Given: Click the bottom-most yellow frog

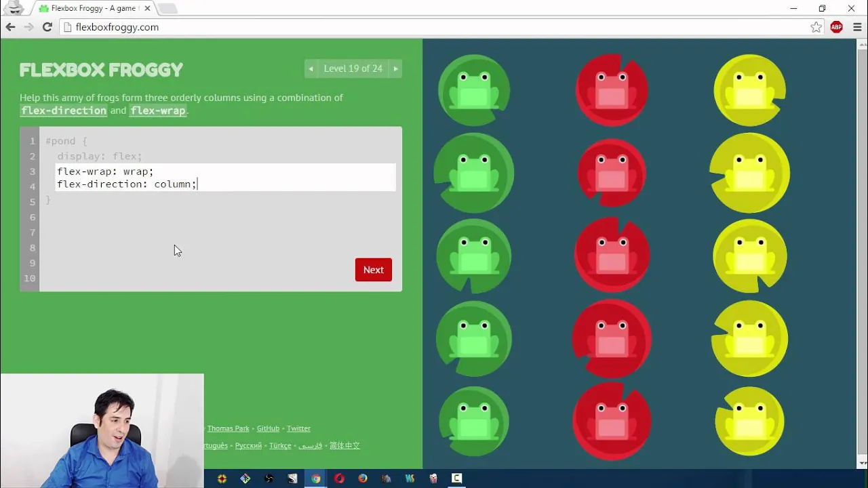Looking at the screenshot, I should click(x=750, y=421).
